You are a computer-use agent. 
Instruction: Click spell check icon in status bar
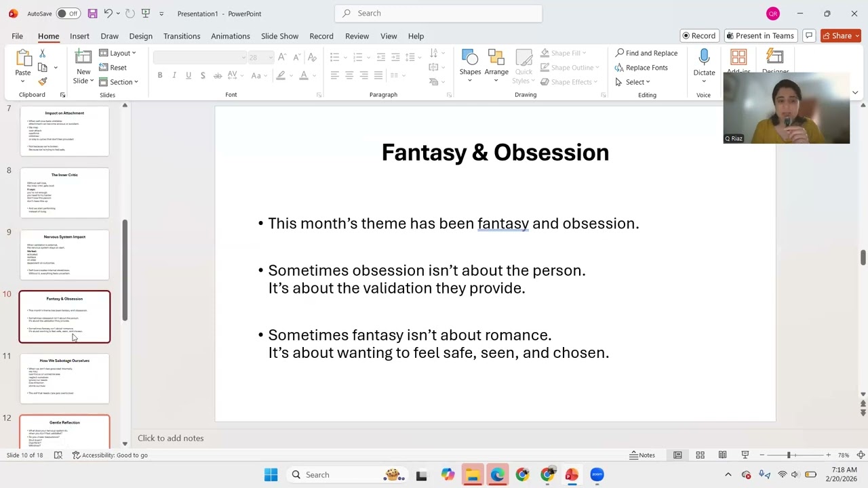[x=58, y=455]
